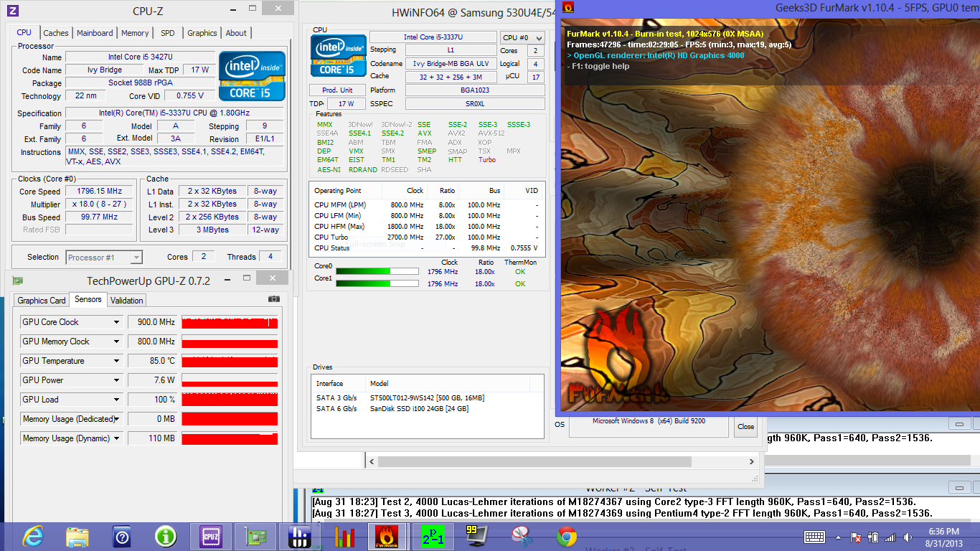
Task: Click the monitor with 99 badge taskbar icon
Action: tap(476, 536)
